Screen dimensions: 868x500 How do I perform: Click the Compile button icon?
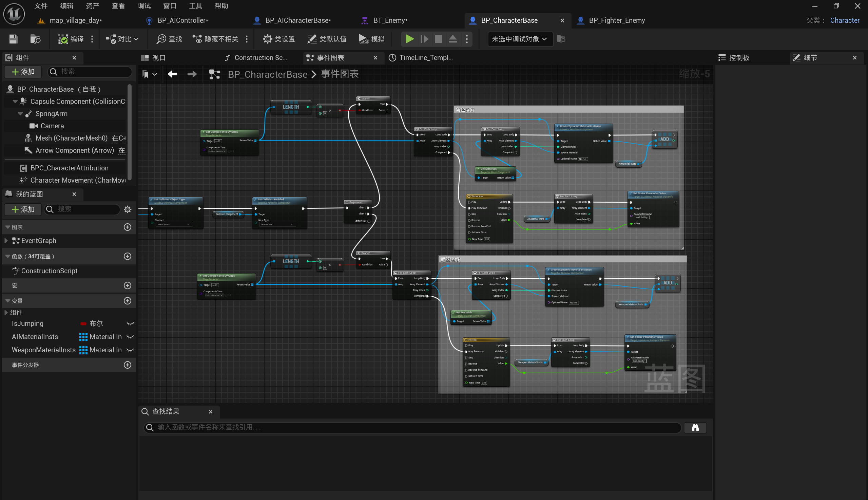63,39
